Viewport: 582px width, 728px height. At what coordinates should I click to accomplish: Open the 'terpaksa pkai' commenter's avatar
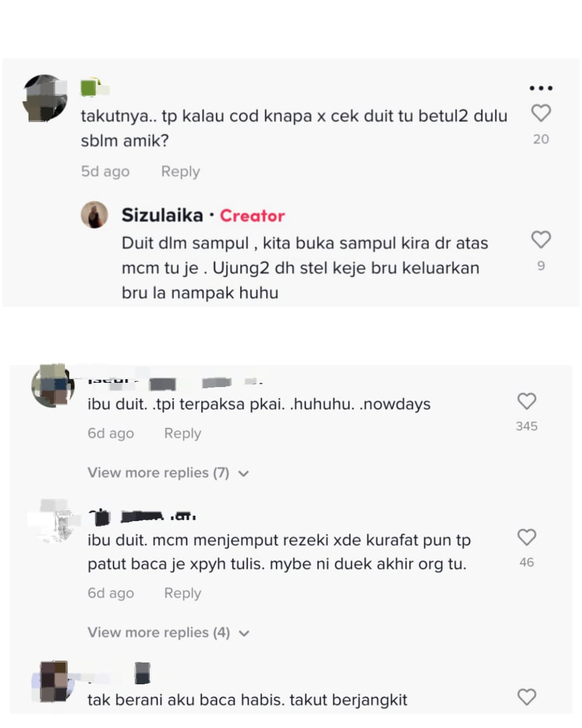(x=53, y=385)
